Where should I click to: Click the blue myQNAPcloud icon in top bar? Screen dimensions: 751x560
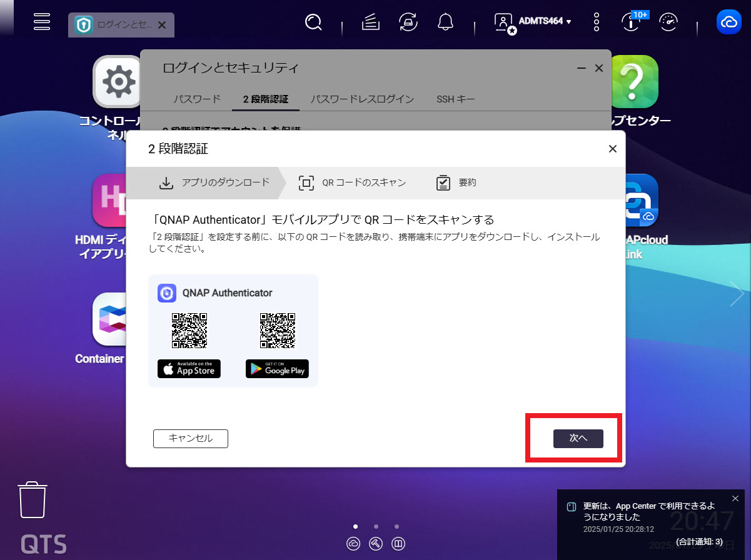[x=730, y=22]
